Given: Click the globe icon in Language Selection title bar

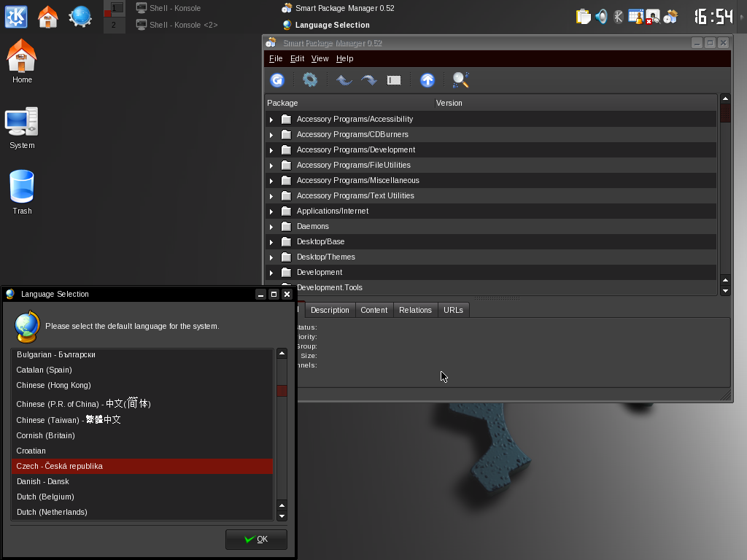Looking at the screenshot, I should 10,294.
